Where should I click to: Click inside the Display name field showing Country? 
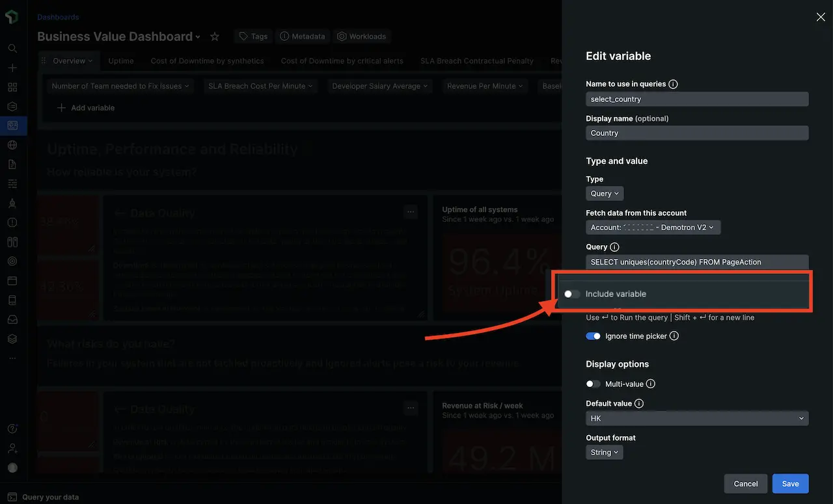(696, 133)
